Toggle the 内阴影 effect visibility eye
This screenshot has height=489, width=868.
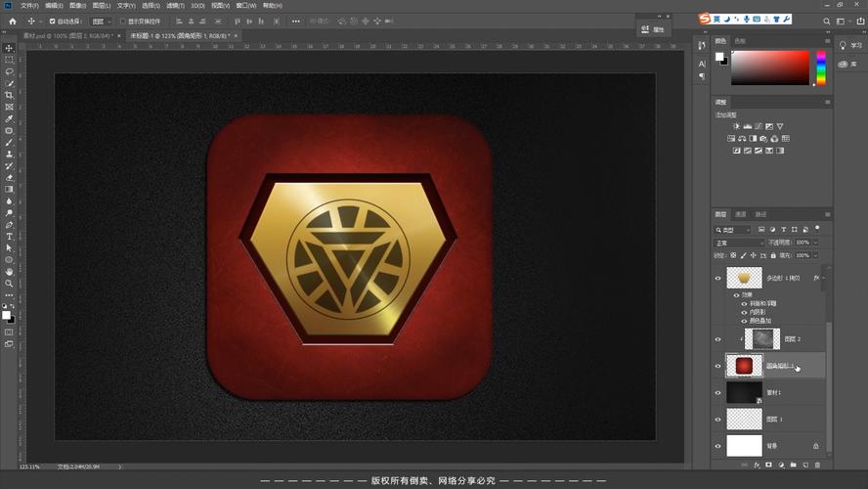coord(744,312)
